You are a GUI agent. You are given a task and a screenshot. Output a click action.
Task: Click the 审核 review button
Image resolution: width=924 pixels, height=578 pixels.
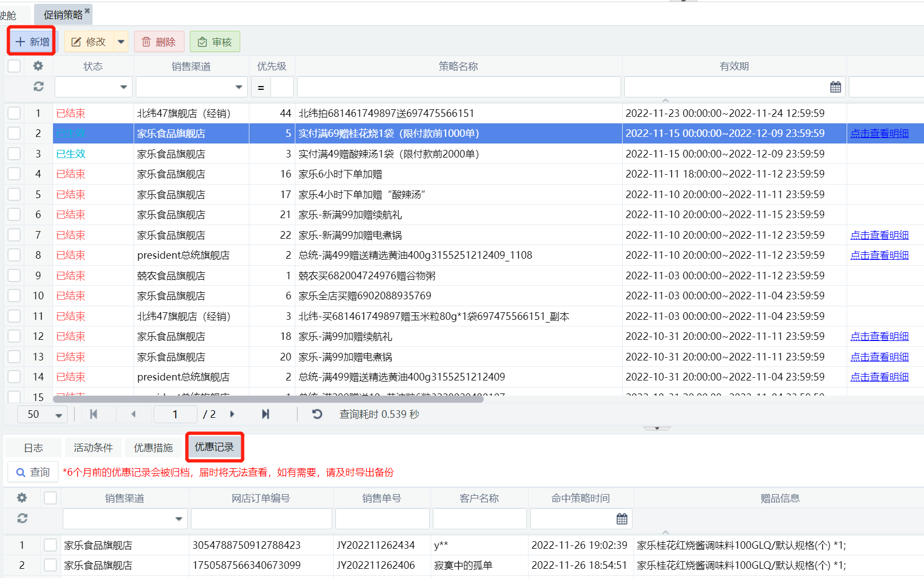point(215,42)
